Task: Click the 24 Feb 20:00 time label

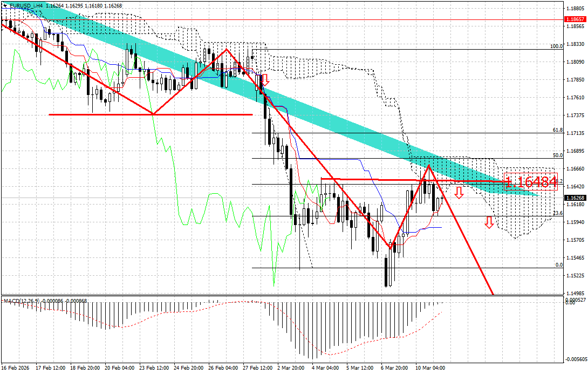Action: pyautogui.click(x=188, y=368)
